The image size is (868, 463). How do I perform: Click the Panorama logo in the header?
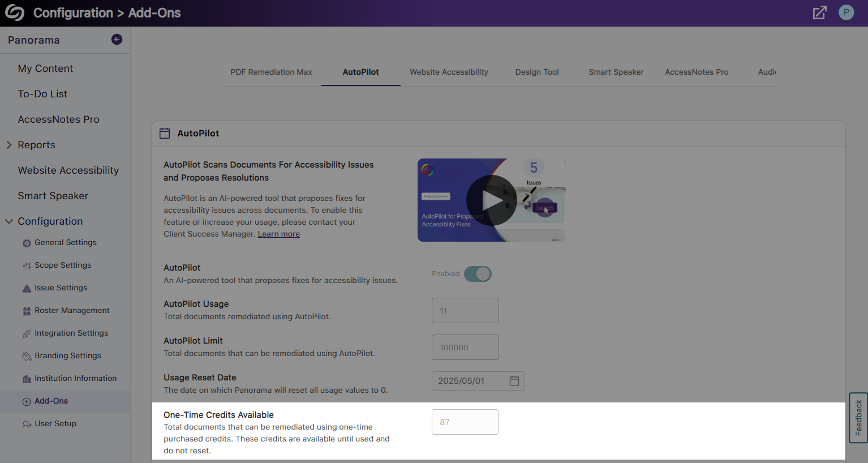pyautogui.click(x=14, y=12)
